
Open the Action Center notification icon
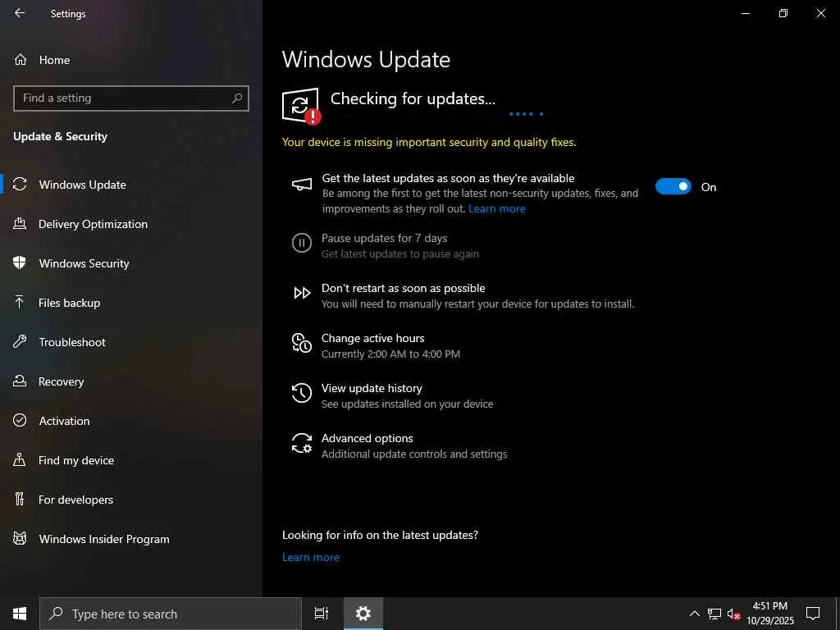(813, 614)
